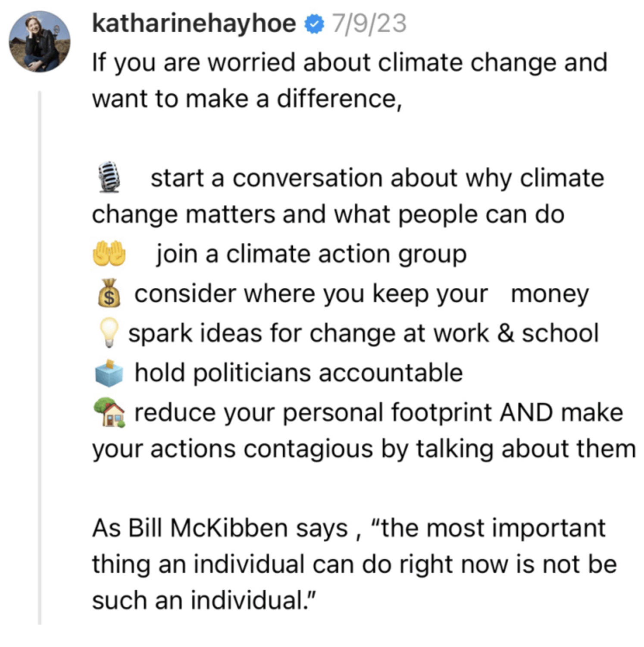Open the 7/9/23 post date
Viewport: 644px width, 647px height.
pos(369,24)
